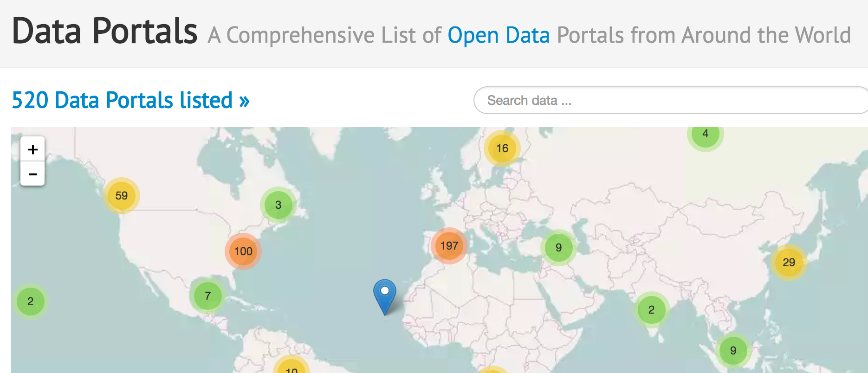Expand the green cluster showing 3

coord(279,205)
